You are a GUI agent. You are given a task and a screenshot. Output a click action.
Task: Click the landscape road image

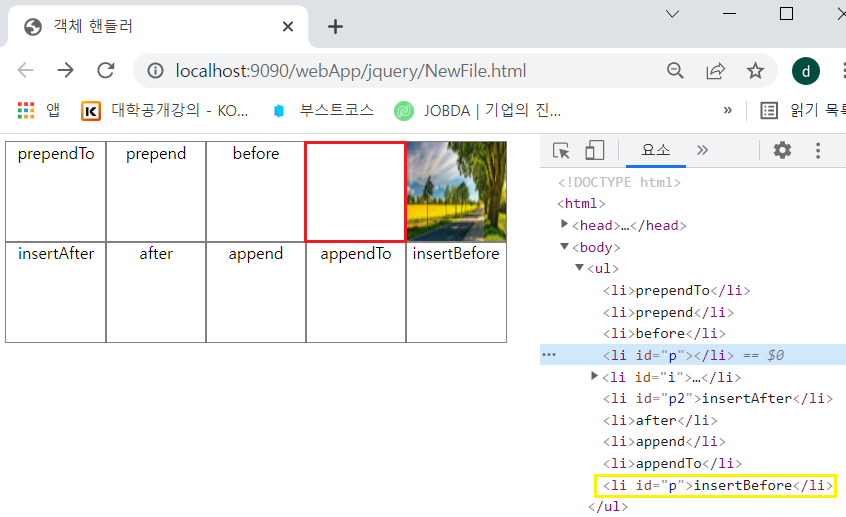[x=456, y=192]
